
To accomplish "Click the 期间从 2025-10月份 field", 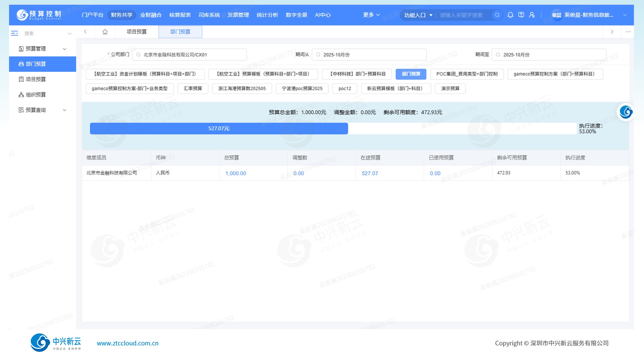I will (x=369, y=55).
